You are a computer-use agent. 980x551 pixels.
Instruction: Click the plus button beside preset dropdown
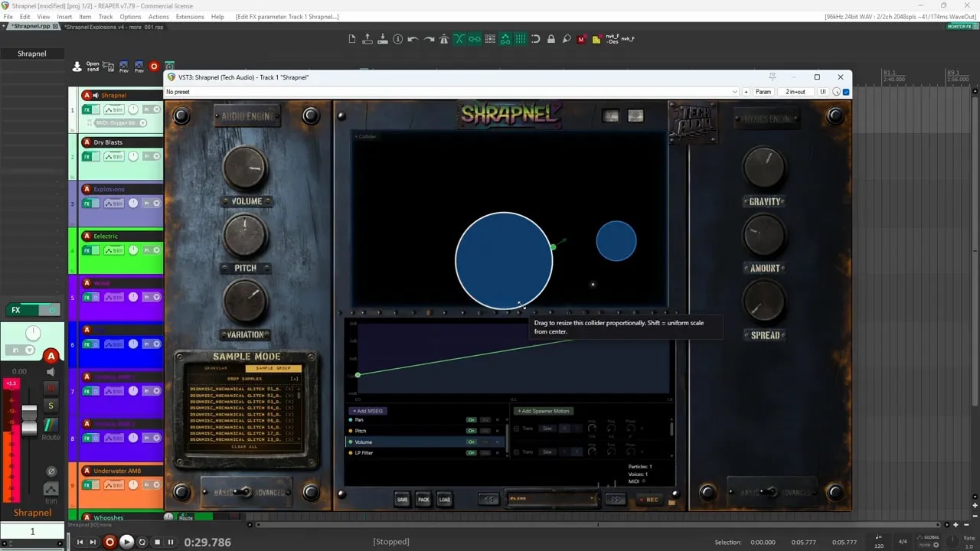(746, 92)
